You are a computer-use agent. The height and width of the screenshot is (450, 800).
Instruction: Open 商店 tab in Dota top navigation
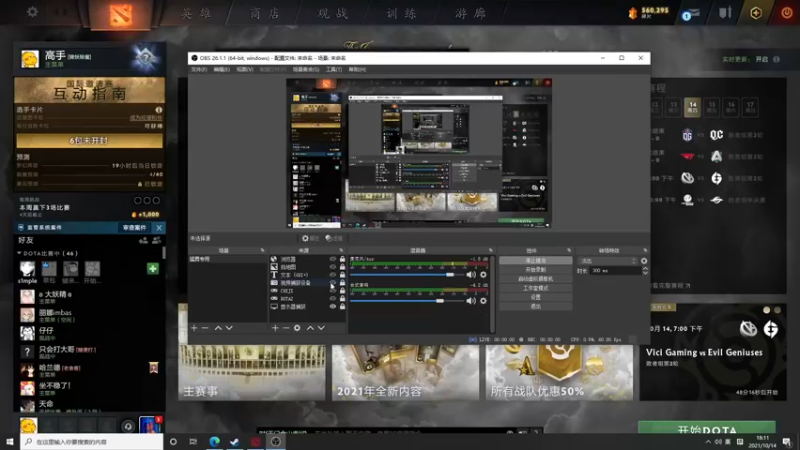pos(265,13)
